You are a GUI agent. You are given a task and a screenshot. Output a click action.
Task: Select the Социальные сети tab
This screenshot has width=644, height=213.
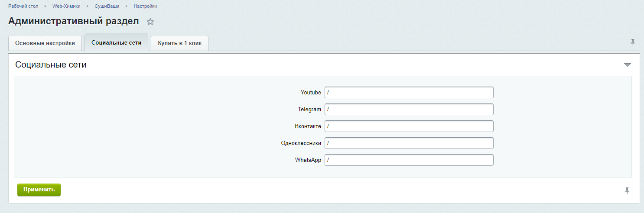pyautogui.click(x=116, y=43)
